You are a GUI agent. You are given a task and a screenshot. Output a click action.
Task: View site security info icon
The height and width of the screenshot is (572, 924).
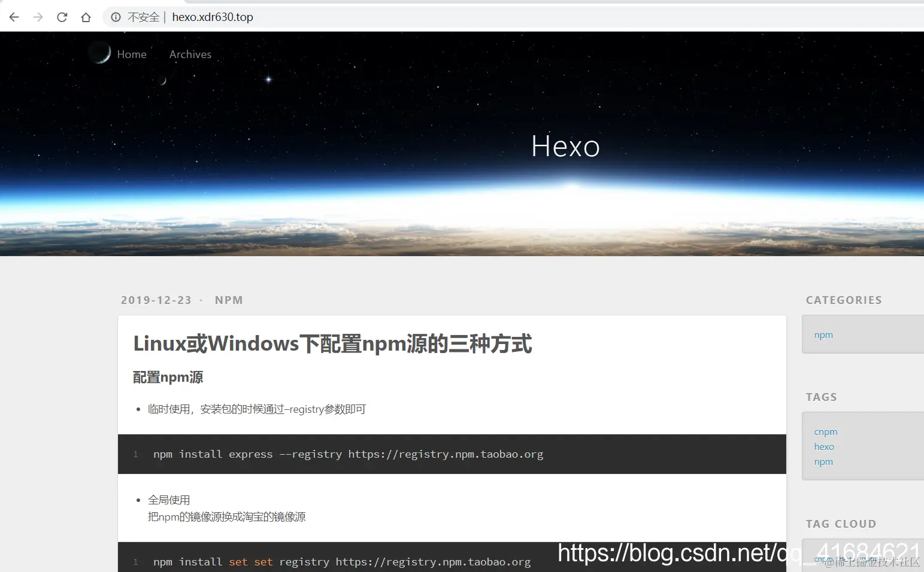click(x=116, y=17)
